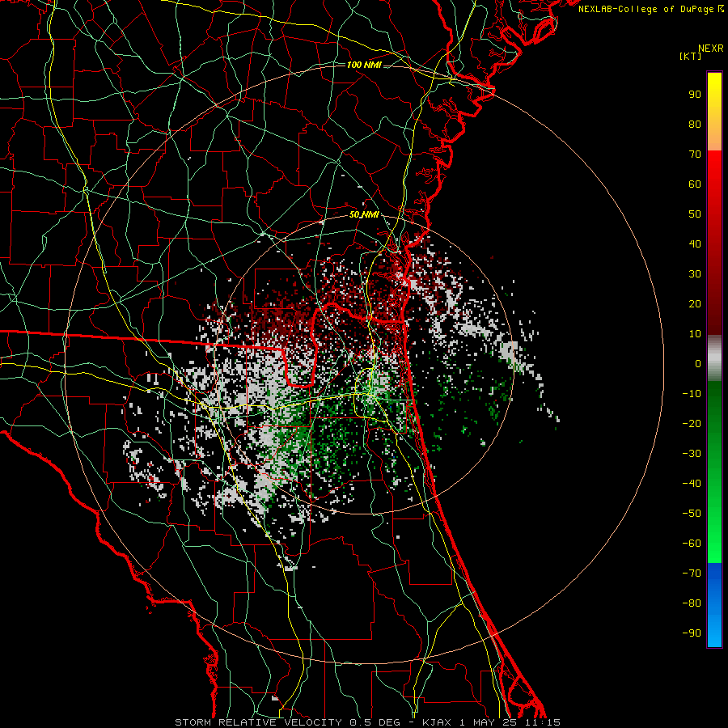Click the -30 value on velocity scale
Image resolution: width=728 pixels, height=728 pixels.
[x=692, y=454]
